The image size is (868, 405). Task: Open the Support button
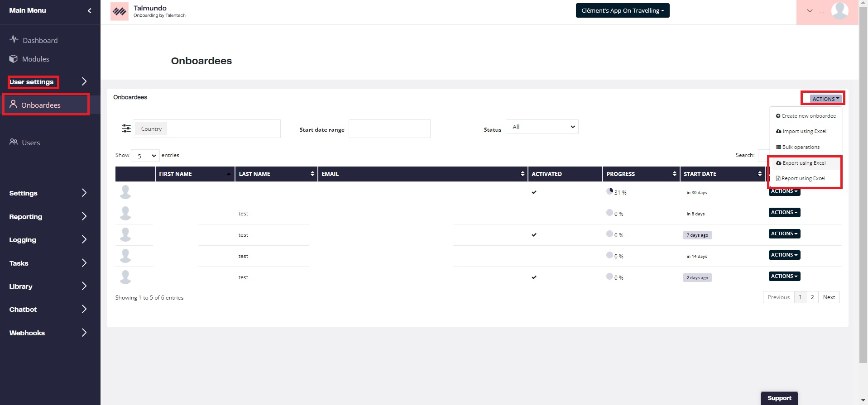[779, 398]
